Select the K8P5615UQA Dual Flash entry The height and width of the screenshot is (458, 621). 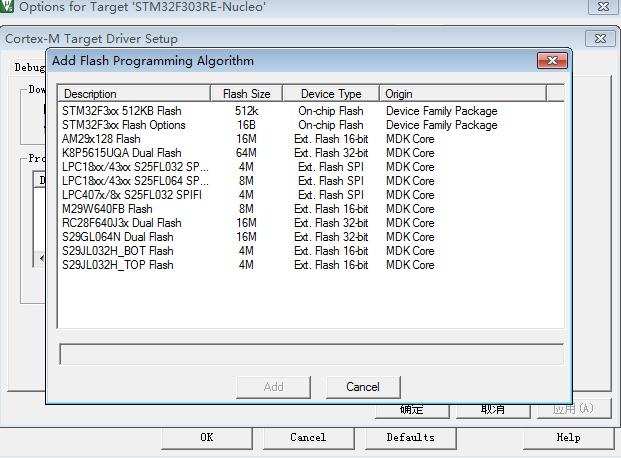coord(311,153)
